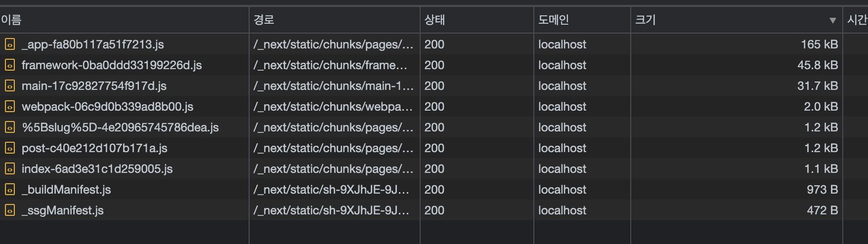Click the JS file icon for main-17c92827754f917d.js

[x=10, y=86]
